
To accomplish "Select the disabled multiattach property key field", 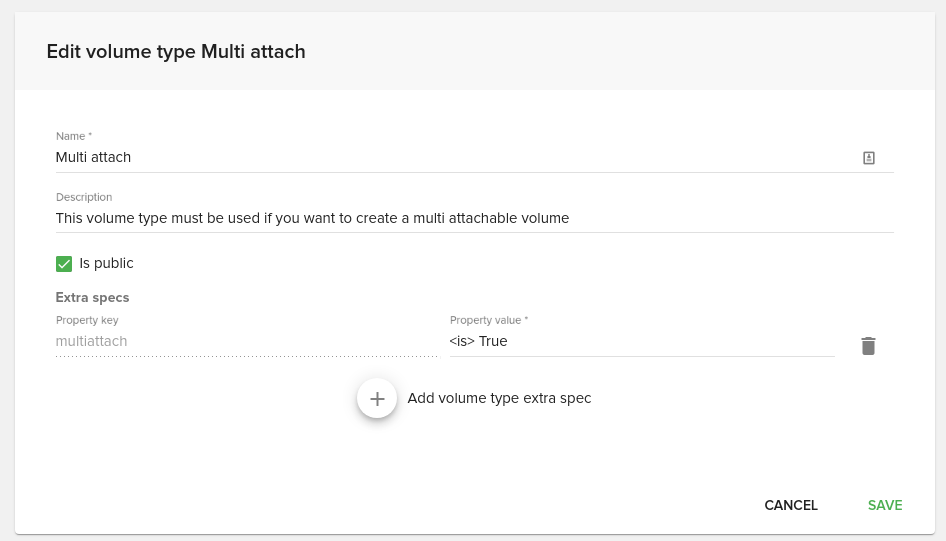I will point(247,341).
